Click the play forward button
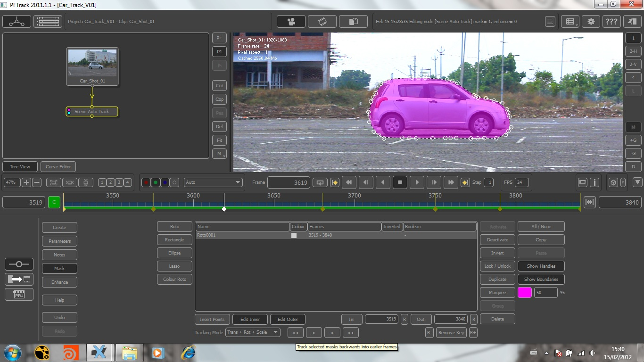The image size is (644, 362). pos(417,182)
